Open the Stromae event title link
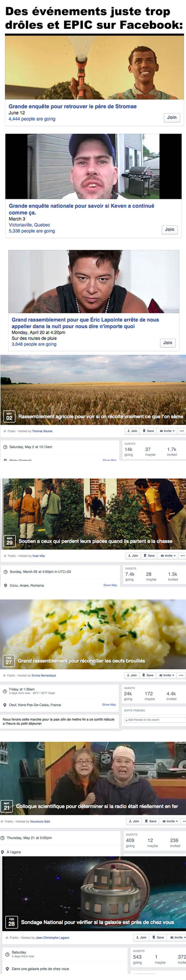 [73, 106]
